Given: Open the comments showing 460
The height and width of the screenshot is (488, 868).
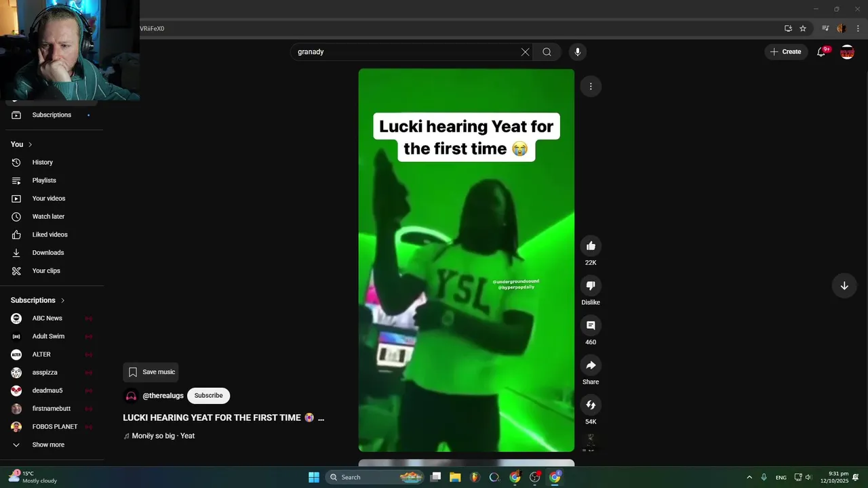Looking at the screenshot, I should tap(591, 325).
